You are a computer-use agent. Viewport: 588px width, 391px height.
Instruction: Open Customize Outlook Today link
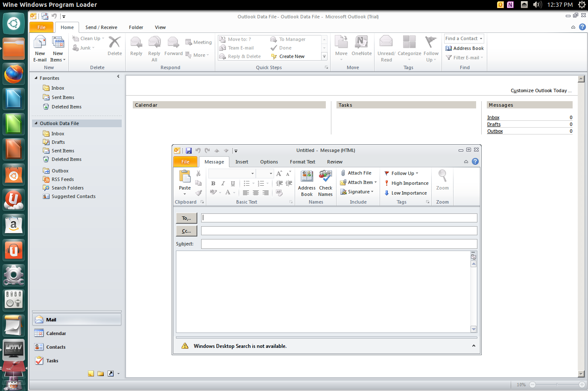coord(541,90)
